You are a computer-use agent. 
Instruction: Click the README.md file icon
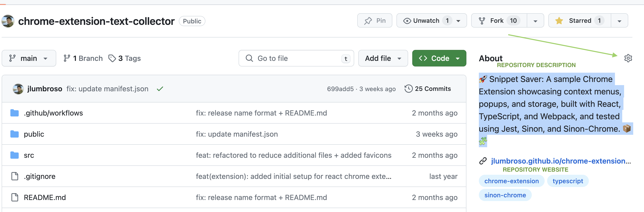[x=15, y=198]
